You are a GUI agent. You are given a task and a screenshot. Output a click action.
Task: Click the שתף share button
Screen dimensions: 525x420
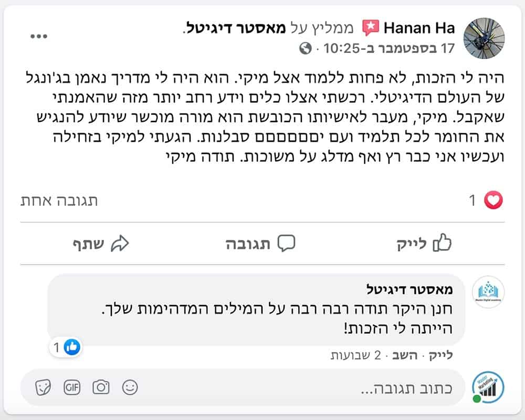100,244
